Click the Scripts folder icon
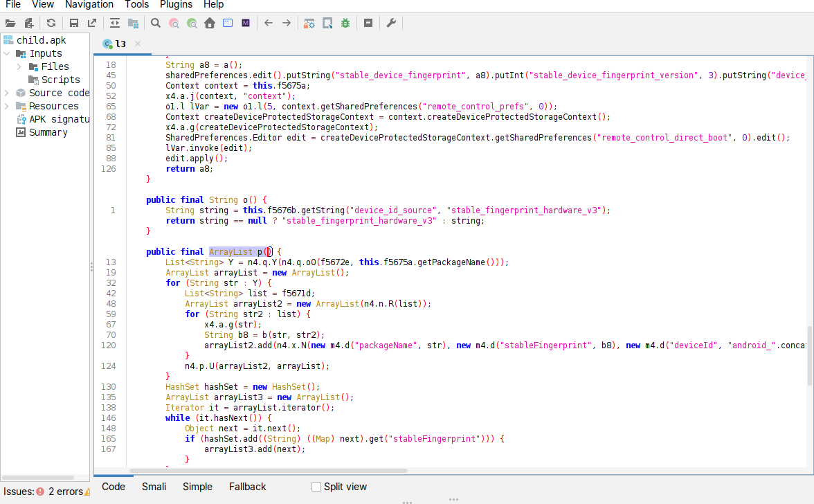This screenshot has height=504, width=814. pos(33,80)
